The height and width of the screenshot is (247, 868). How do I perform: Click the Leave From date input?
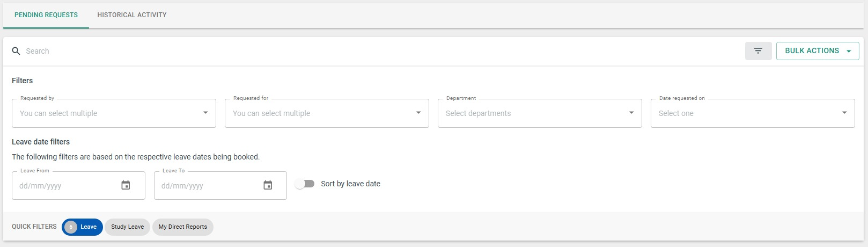click(x=78, y=186)
